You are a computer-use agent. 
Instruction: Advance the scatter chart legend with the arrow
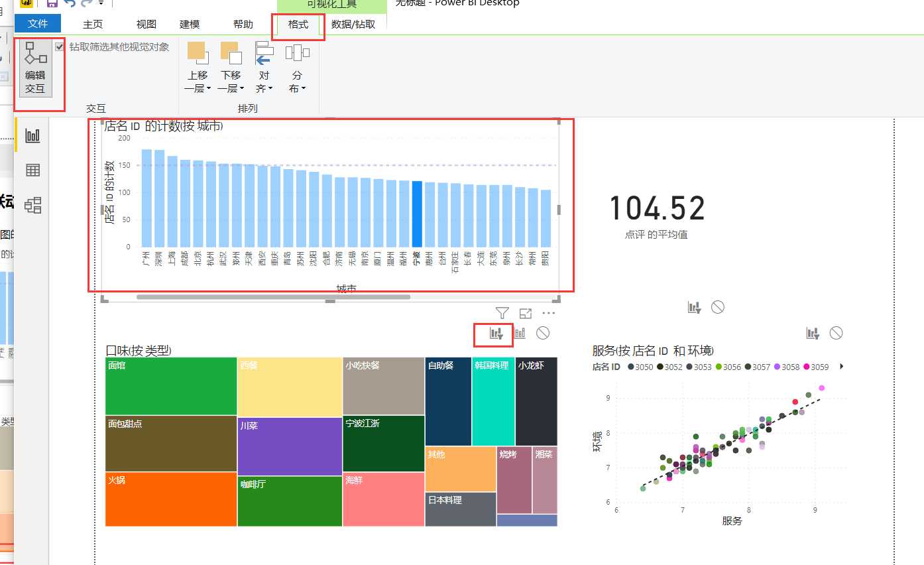tap(842, 366)
